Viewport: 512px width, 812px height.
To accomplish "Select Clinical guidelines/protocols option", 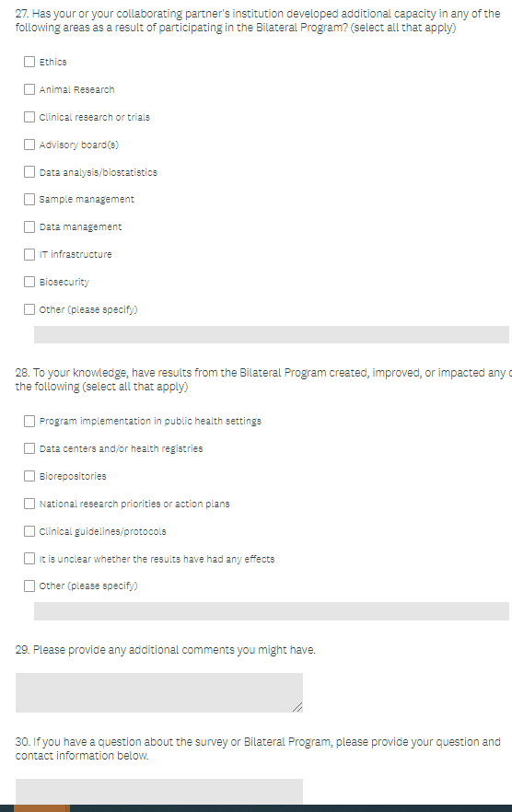I will 29,531.
